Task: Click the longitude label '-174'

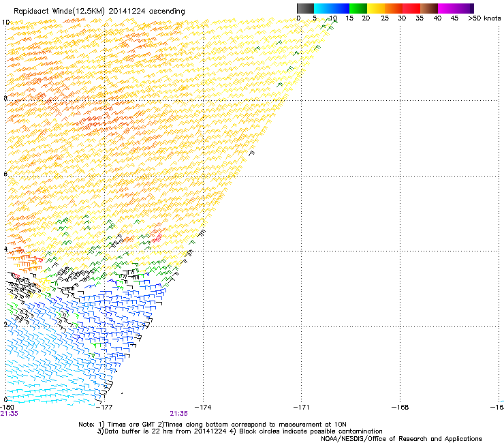Action: point(203,408)
